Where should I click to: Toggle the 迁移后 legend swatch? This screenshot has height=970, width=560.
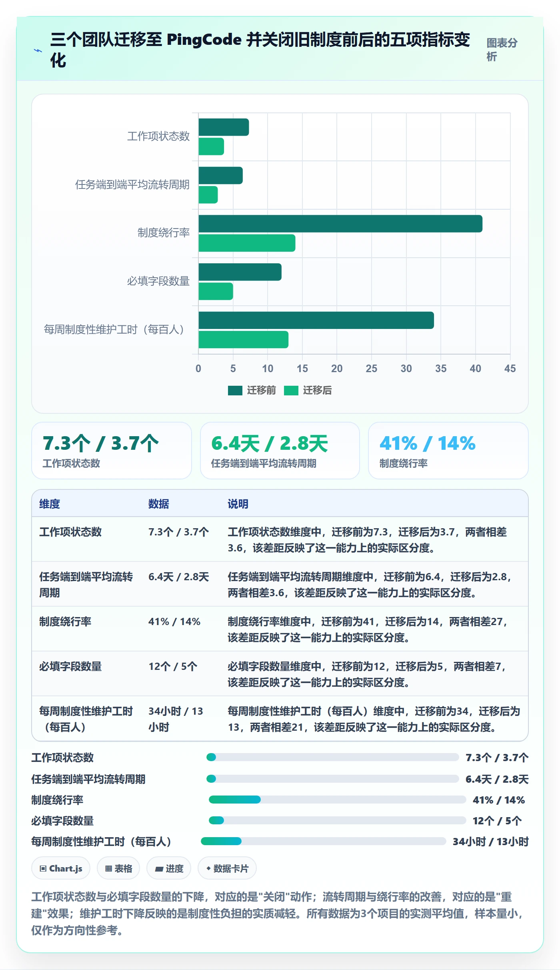click(291, 390)
